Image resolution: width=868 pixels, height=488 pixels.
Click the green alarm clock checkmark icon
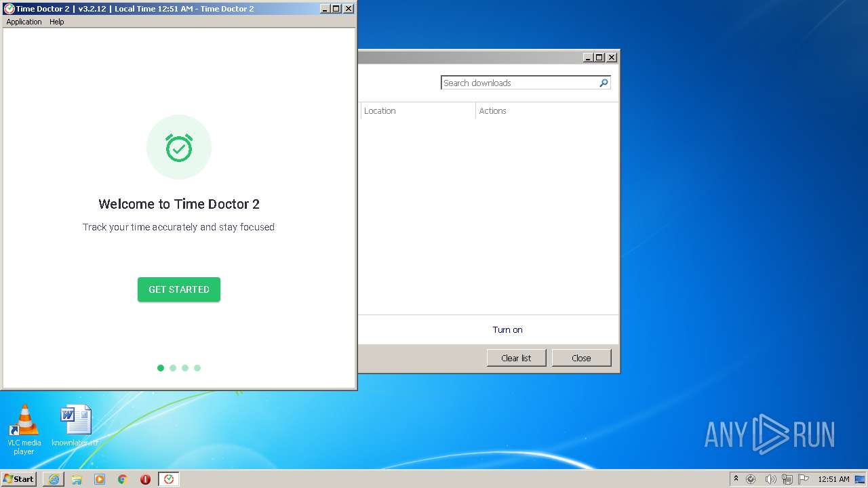tap(179, 147)
